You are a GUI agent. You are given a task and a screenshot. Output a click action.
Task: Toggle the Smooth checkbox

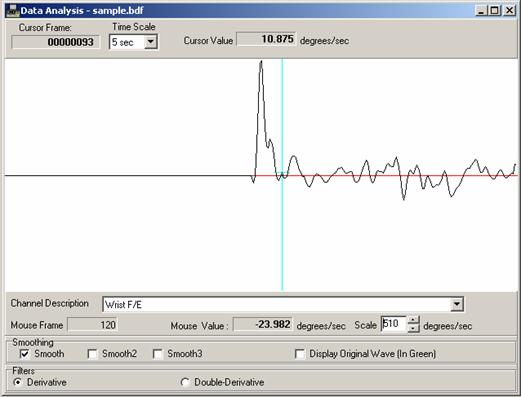pyautogui.click(x=25, y=354)
